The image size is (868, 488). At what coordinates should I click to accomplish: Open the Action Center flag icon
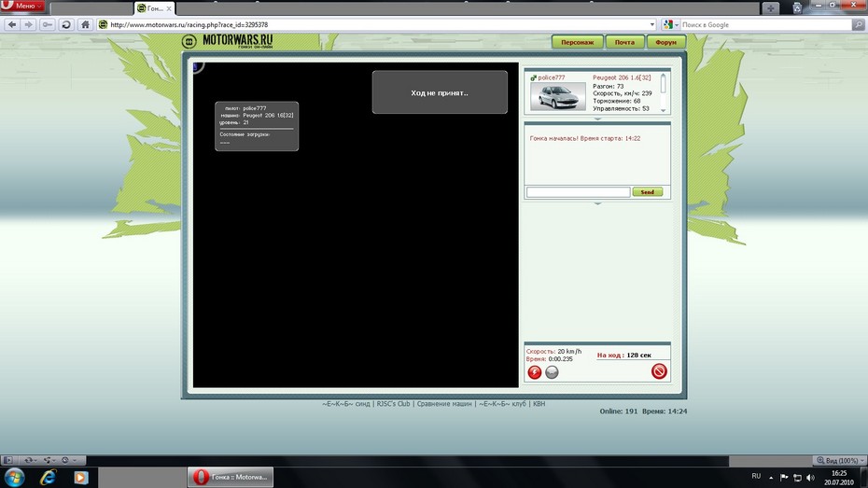point(784,478)
